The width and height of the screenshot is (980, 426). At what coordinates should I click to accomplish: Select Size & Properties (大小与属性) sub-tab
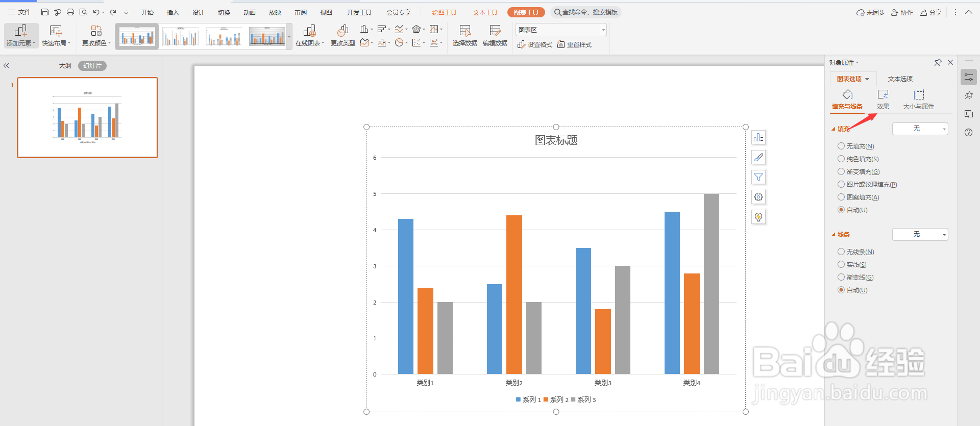[919, 100]
